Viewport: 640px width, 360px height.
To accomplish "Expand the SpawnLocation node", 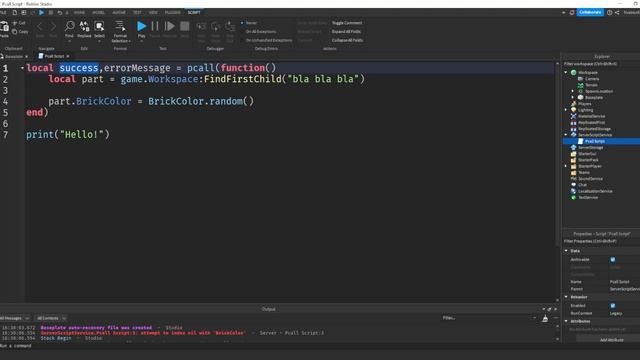I will tap(573, 91).
